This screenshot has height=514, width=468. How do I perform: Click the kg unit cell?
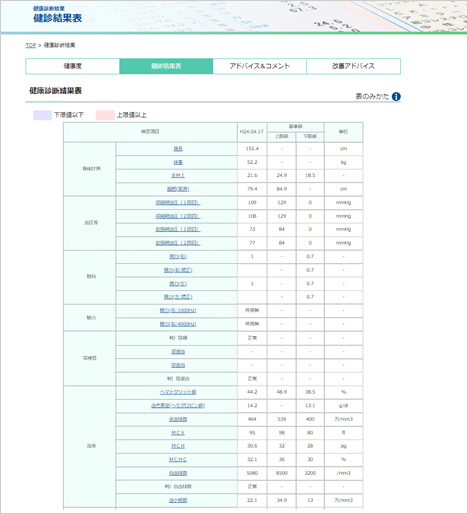coord(343,162)
